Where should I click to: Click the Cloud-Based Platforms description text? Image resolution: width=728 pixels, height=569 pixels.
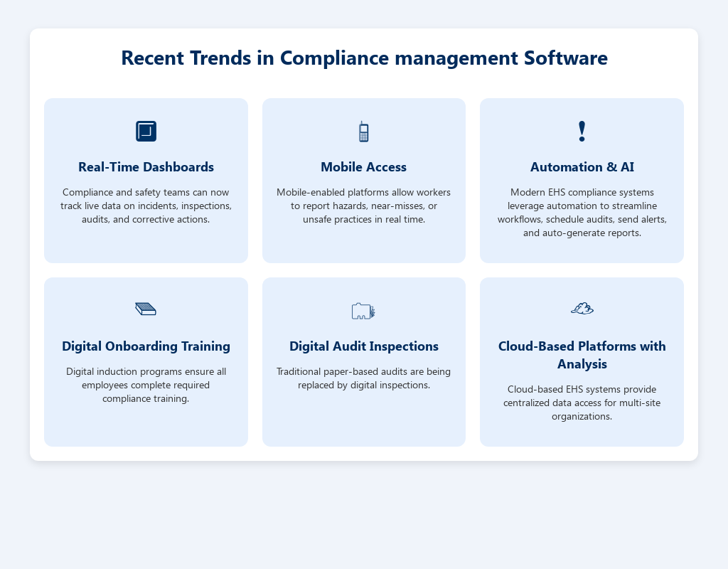[582, 403]
